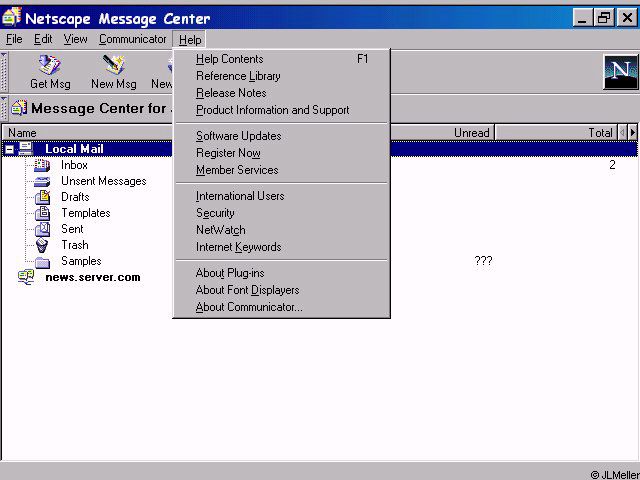The image size is (640, 480).
Task: Click the left arrow in column header
Action: pyautogui.click(x=622, y=132)
